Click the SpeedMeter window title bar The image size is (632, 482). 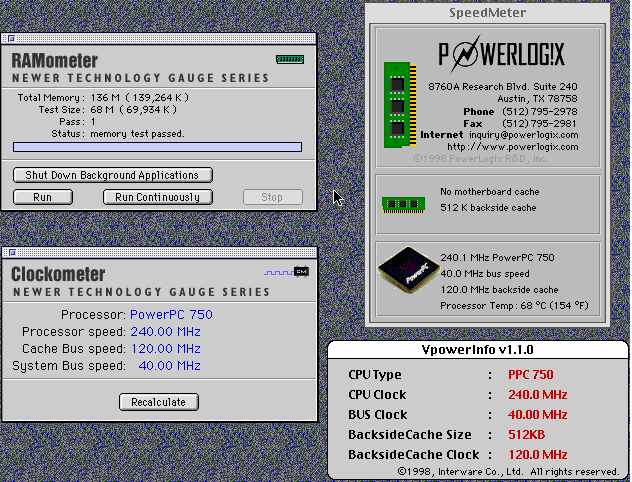coord(486,14)
